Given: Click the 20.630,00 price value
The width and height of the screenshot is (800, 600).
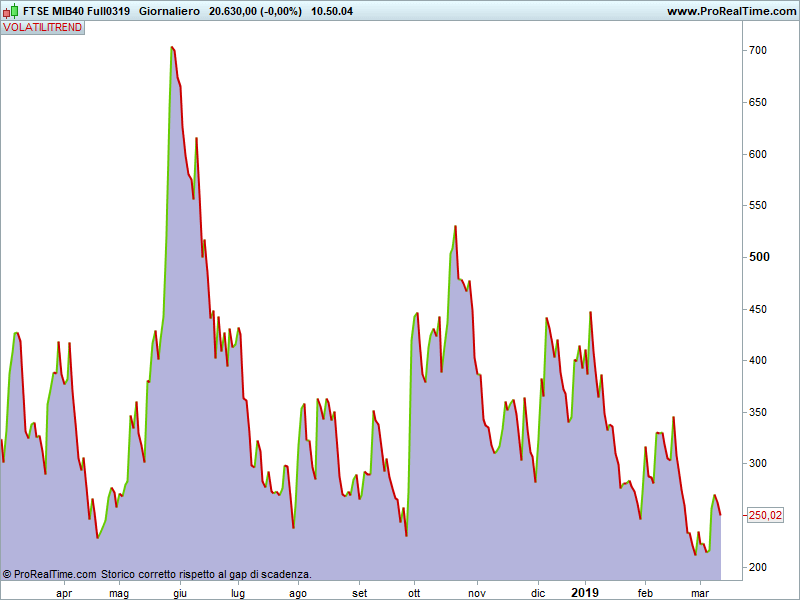Looking at the screenshot, I should coord(233,11).
